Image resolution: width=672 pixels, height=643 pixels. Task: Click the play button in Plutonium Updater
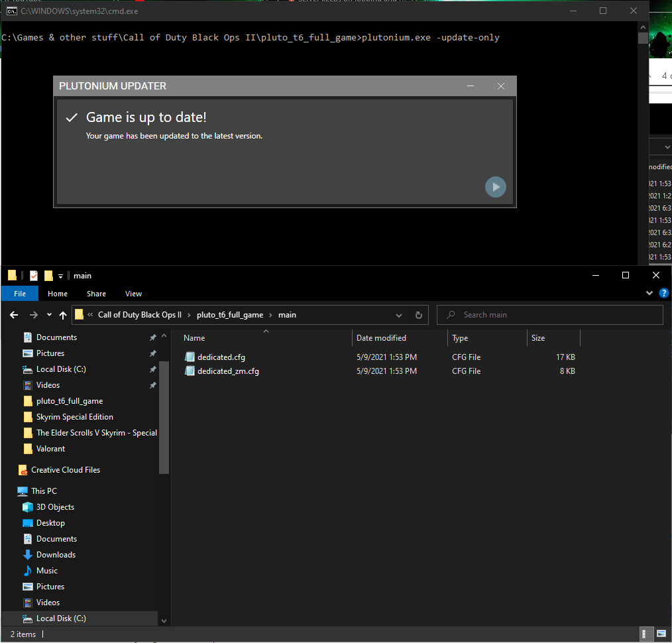point(496,187)
